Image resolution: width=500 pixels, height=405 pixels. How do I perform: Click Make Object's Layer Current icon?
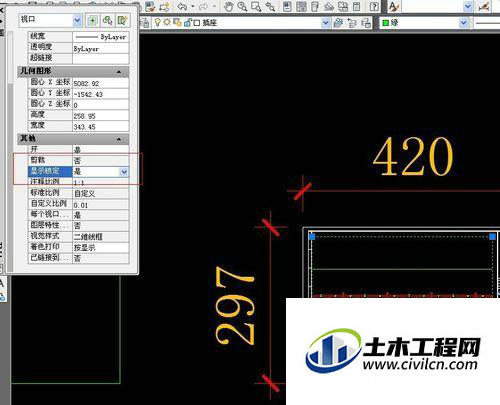click(x=338, y=23)
